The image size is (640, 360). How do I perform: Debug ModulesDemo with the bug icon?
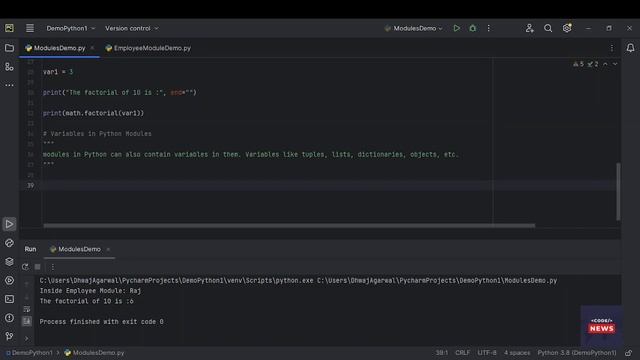pyautogui.click(x=473, y=28)
